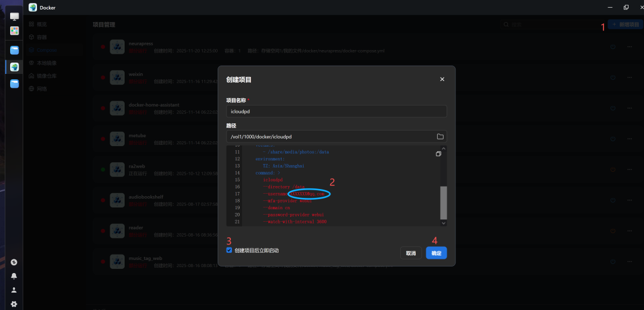This screenshot has height=310, width=644.
Task: Show the desktop via the monitor dock icon
Action: (14, 17)
